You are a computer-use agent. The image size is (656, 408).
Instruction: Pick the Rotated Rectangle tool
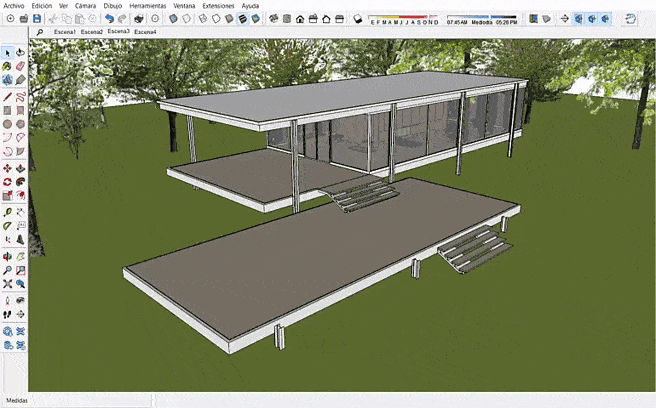[20, 110]
